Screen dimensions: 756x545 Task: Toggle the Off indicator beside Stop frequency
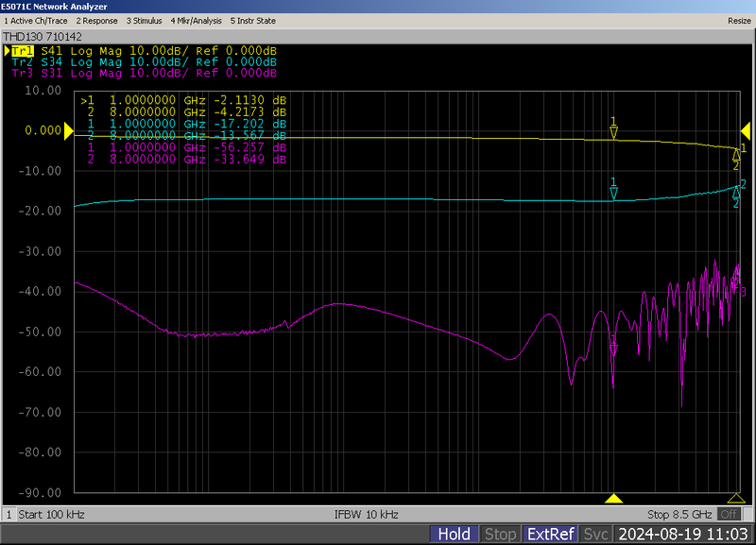(729, 515)
